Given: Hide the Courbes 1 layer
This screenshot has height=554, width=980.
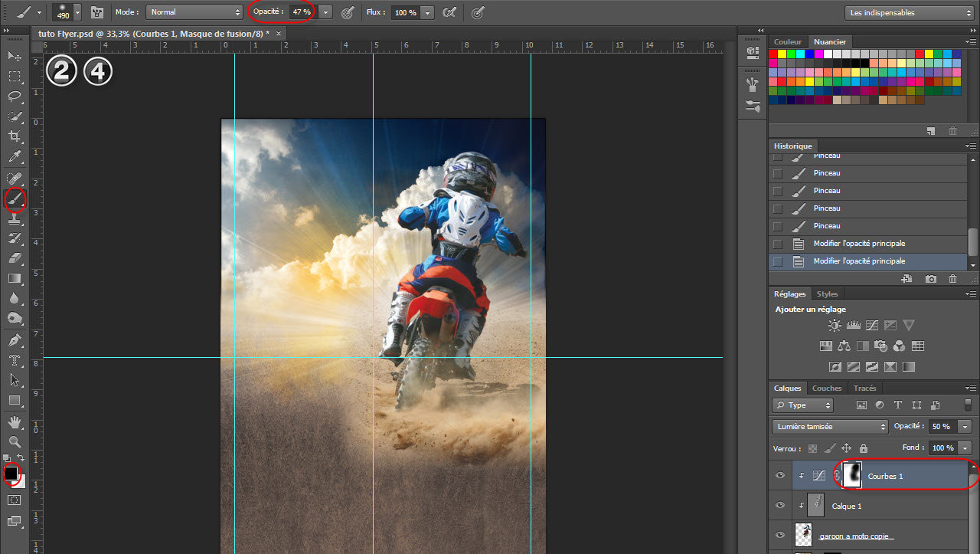Looking at the screenshot, I should pos(780,476).
